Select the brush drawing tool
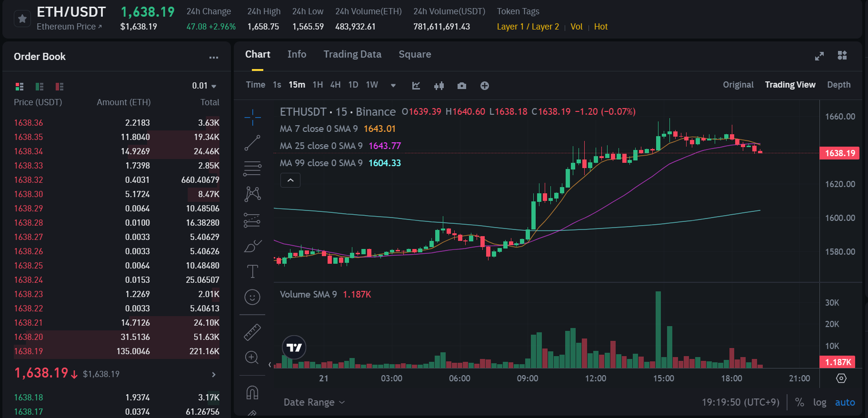Image resolution: width=868 pixels, height=418 pixels. pos(252,246)
